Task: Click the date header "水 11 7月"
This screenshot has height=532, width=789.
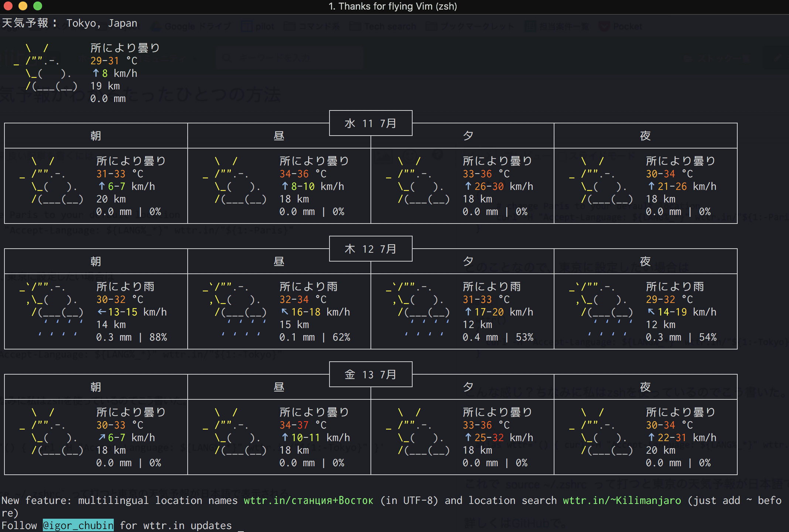Action: click(x=370, y=123)
